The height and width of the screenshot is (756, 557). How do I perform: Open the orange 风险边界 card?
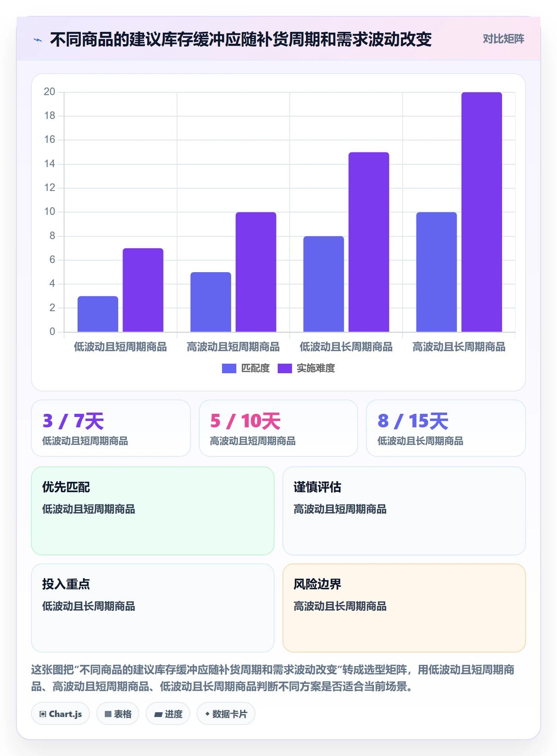pos(404,608)
